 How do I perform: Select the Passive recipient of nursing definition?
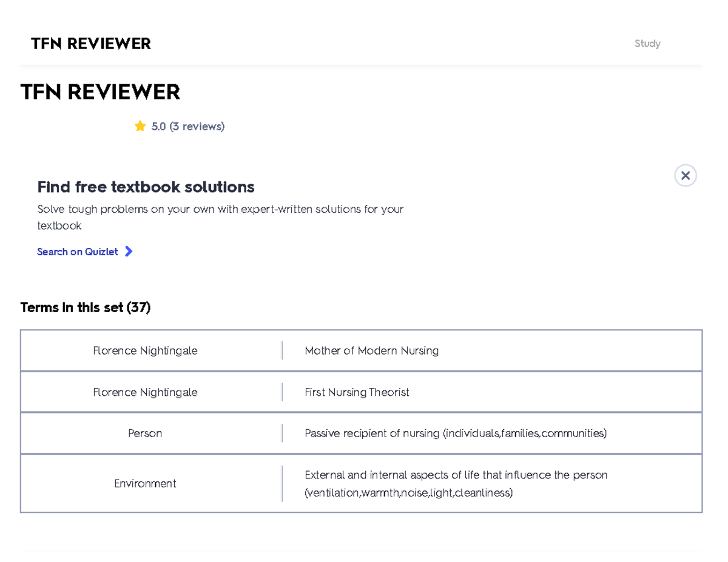(455, 433)
